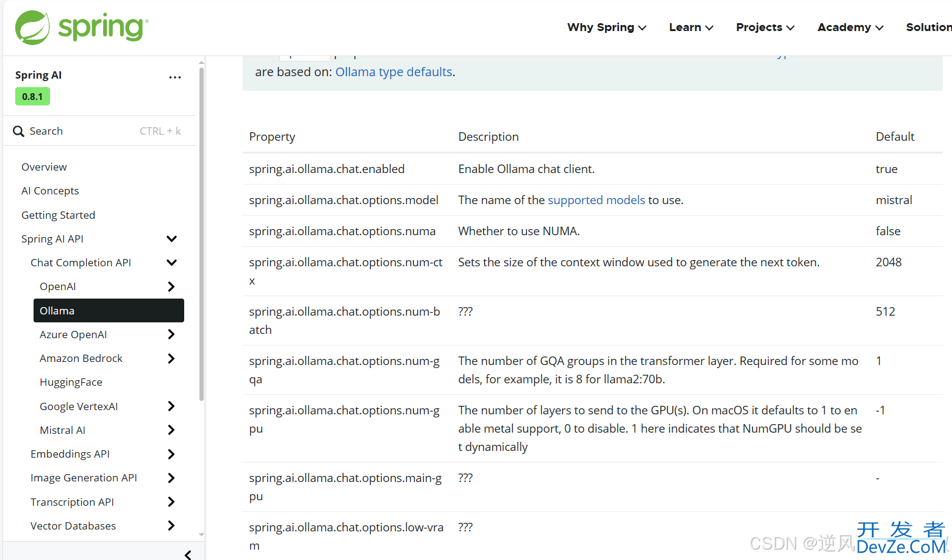Expand the Transcription API arrow
The height and width of the screenshot is (560, 952).
pos(171,502)
